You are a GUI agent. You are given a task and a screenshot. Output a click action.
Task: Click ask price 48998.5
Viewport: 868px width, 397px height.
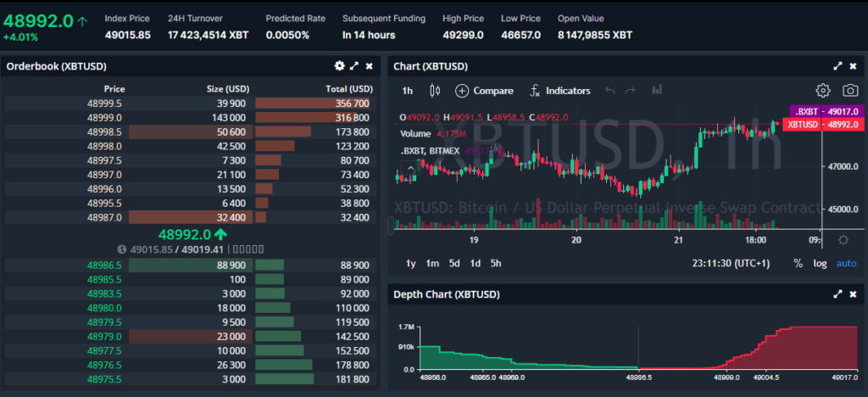104,131
